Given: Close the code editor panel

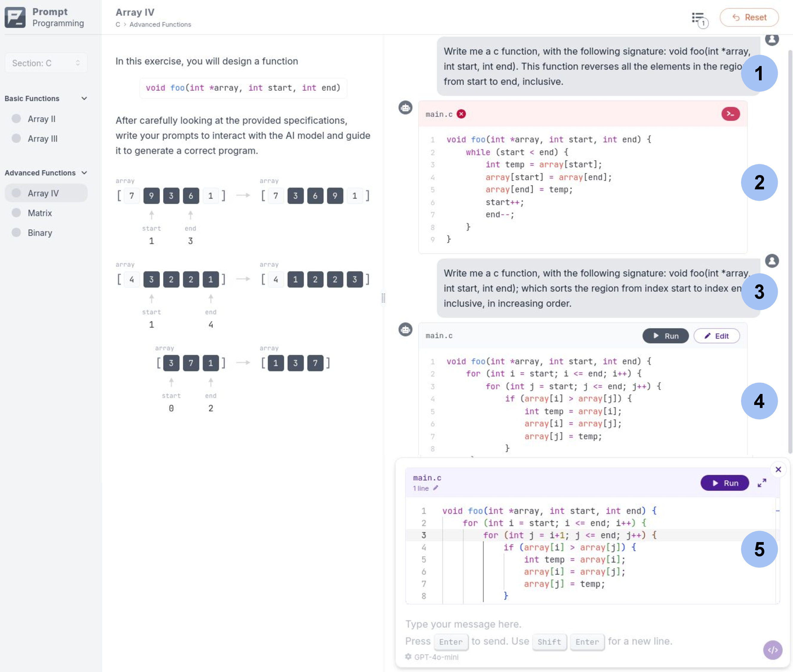Looking at the screenshot, I should pos(778,469).
